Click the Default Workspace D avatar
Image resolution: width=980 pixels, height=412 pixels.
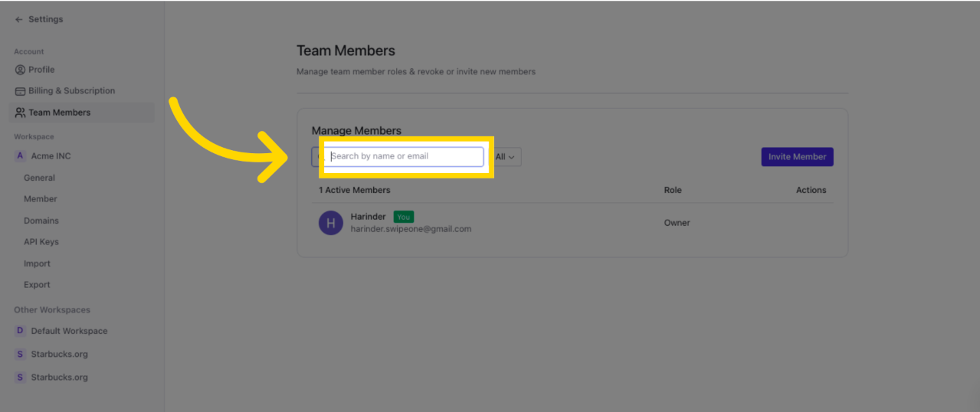[21, 332]
